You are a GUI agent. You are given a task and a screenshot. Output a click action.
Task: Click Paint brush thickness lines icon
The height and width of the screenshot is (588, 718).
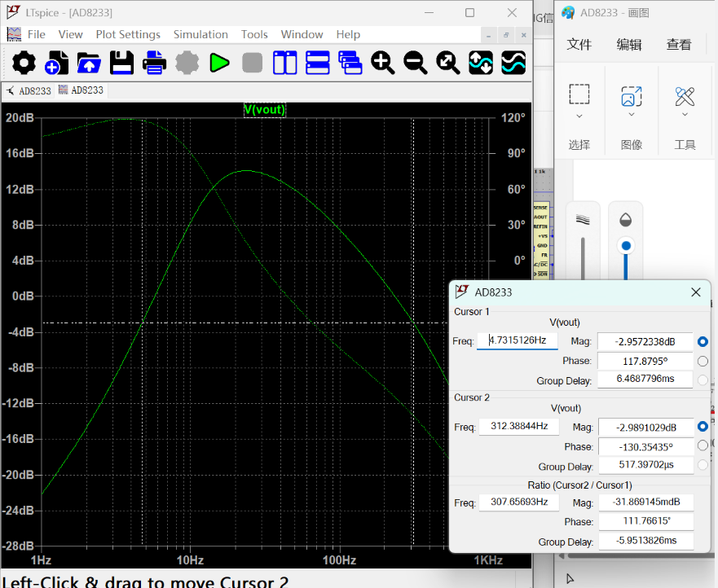pyautogui.click(x=583, y=220)
